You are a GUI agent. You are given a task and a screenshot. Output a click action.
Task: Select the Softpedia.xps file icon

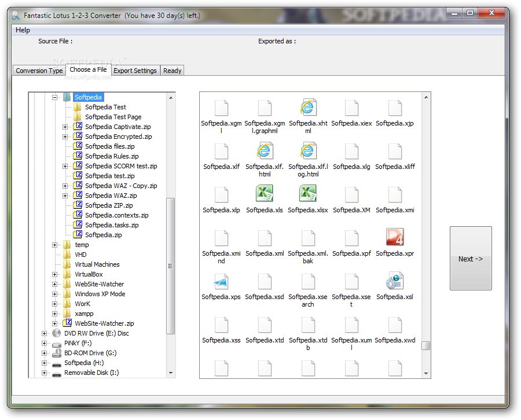click(x=221, y=281)
